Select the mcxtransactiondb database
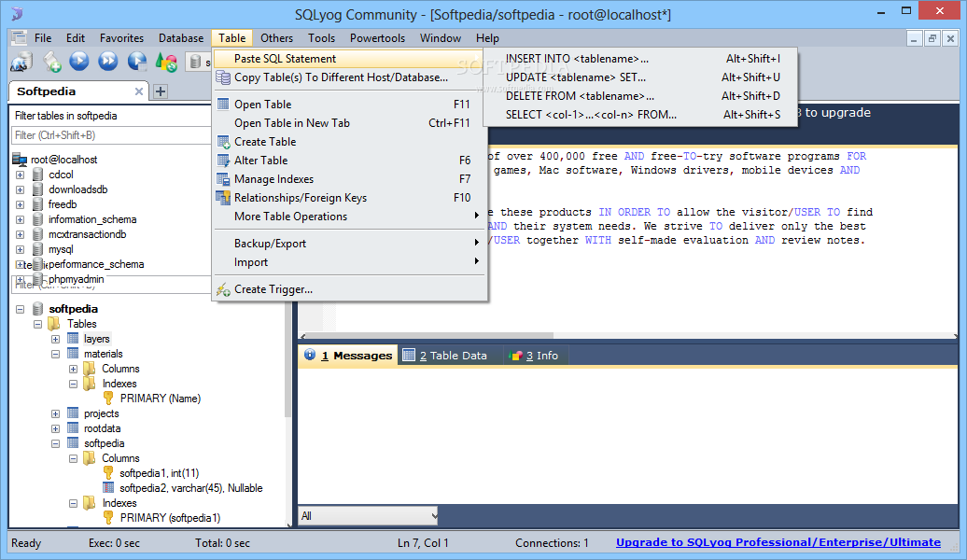The height and width of the screenshot is (560, 967). pyautogui.click(x=88, y=234)
